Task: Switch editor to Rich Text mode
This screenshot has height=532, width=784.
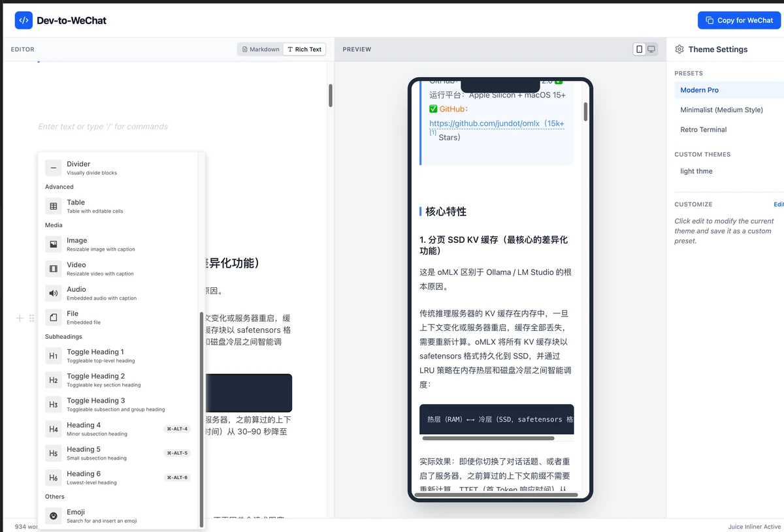Action: (304, 49)
